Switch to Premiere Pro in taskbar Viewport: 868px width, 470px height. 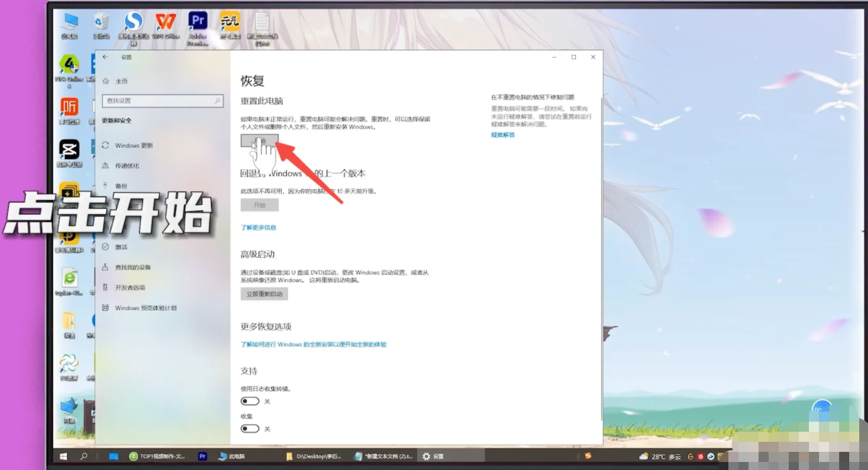pos(203,457)
